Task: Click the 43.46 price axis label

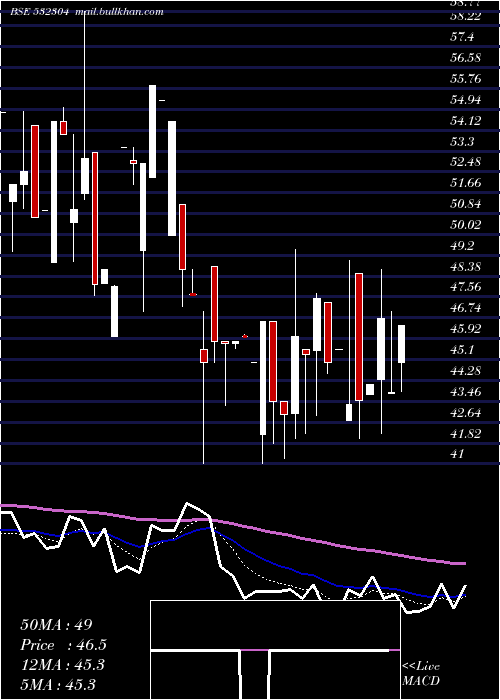Action: (466, 392)
